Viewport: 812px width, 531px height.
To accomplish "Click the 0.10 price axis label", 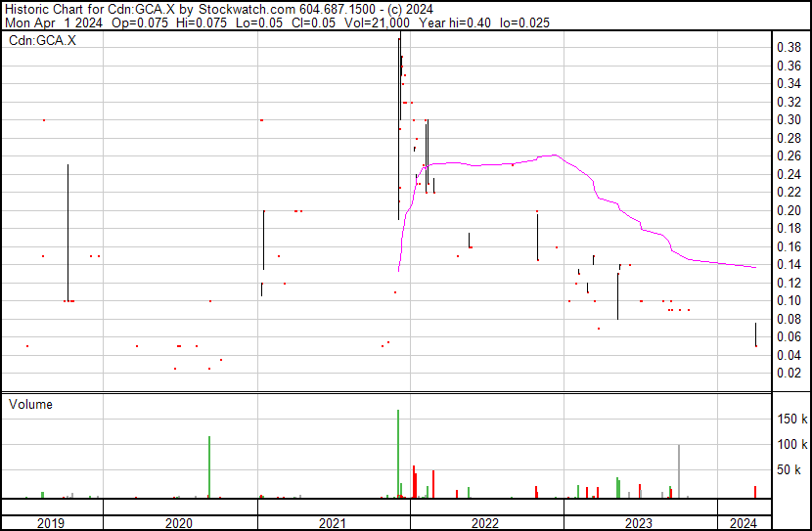I will tap(789, 300).
